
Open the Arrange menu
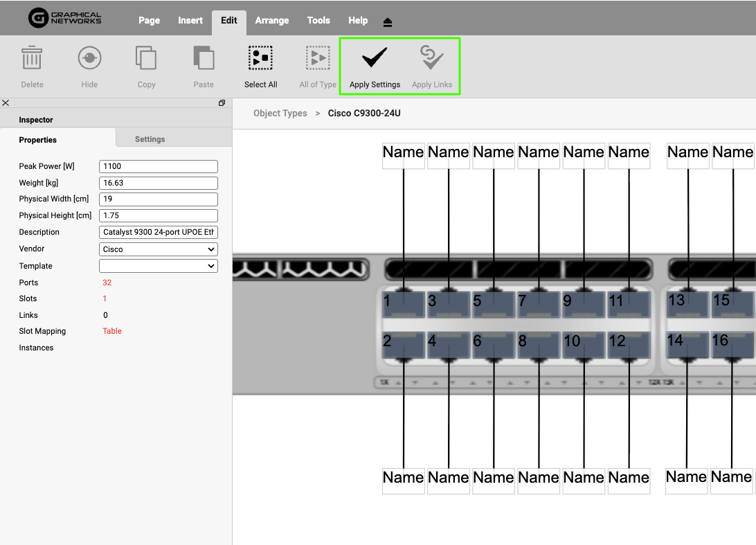272,20
